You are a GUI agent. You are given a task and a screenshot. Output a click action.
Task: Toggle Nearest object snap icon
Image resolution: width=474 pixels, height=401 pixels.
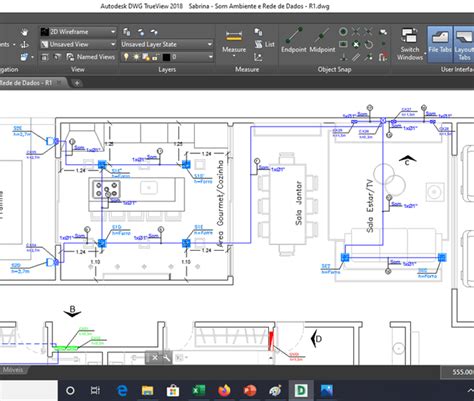click(368, 57)
